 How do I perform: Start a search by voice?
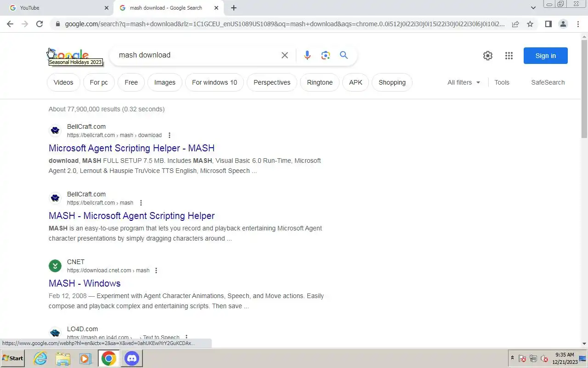click(307, 55)
